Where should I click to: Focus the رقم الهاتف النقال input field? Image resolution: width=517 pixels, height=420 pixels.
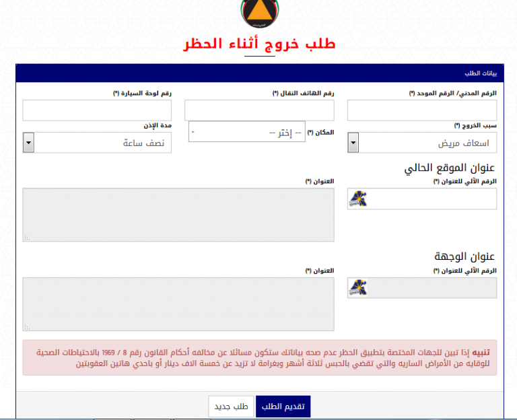point(259,110)
